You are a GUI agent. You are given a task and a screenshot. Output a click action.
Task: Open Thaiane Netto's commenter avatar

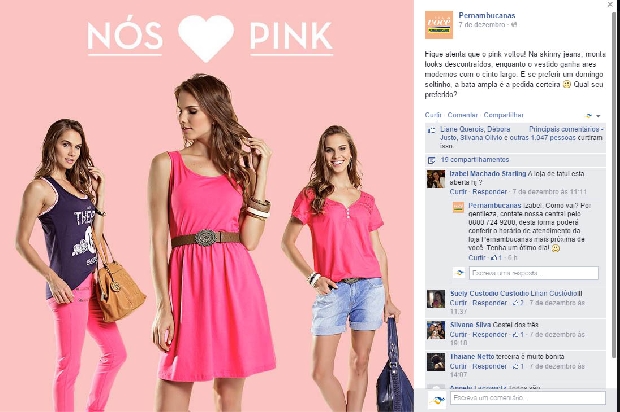(436, 362)
